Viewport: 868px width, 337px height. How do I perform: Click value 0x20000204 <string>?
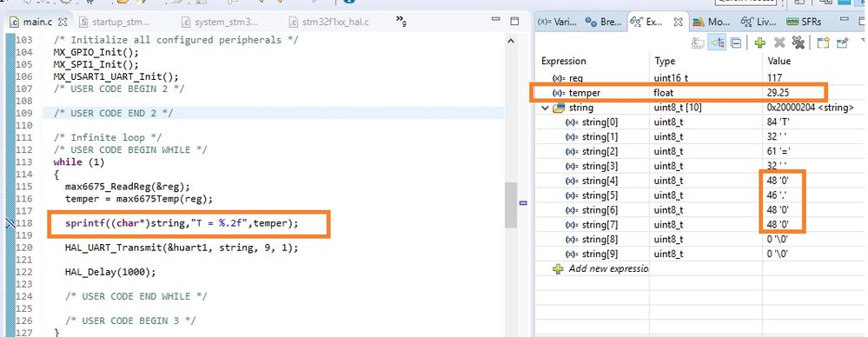[811, 108]
